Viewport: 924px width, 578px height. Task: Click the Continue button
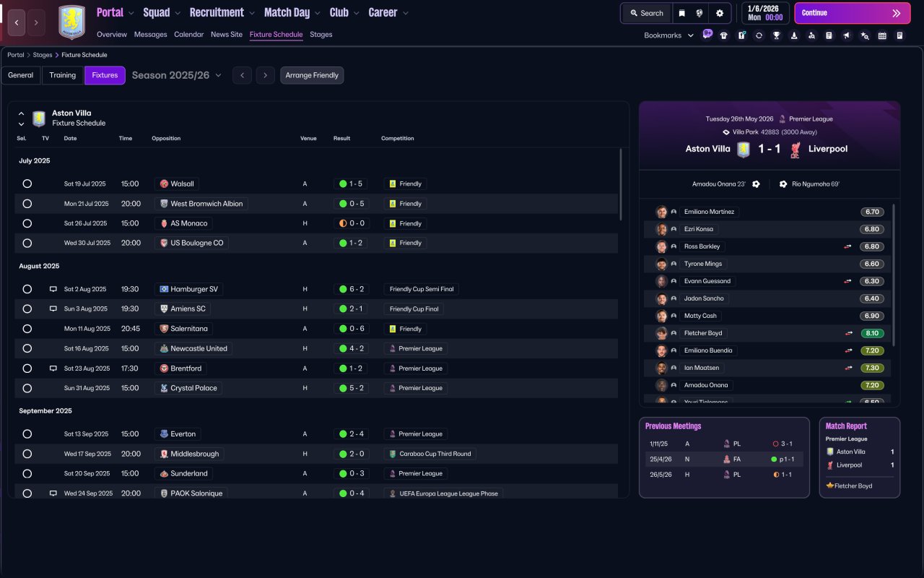[x=853, y=13]
